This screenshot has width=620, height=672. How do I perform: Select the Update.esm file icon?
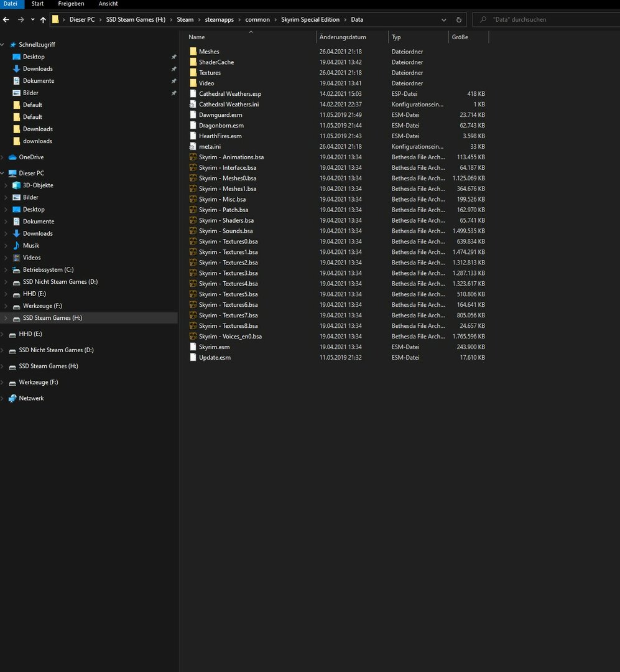(193, 357)
